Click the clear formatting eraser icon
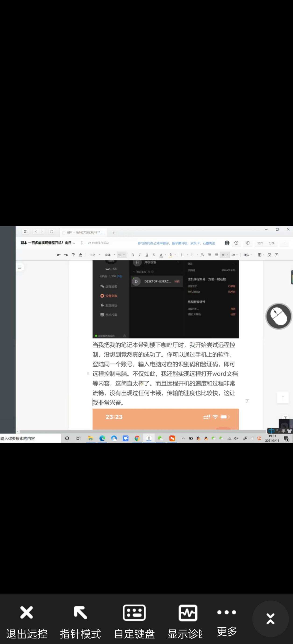The height and width of the screenshot is (644, 293). (x=80, y=255)
